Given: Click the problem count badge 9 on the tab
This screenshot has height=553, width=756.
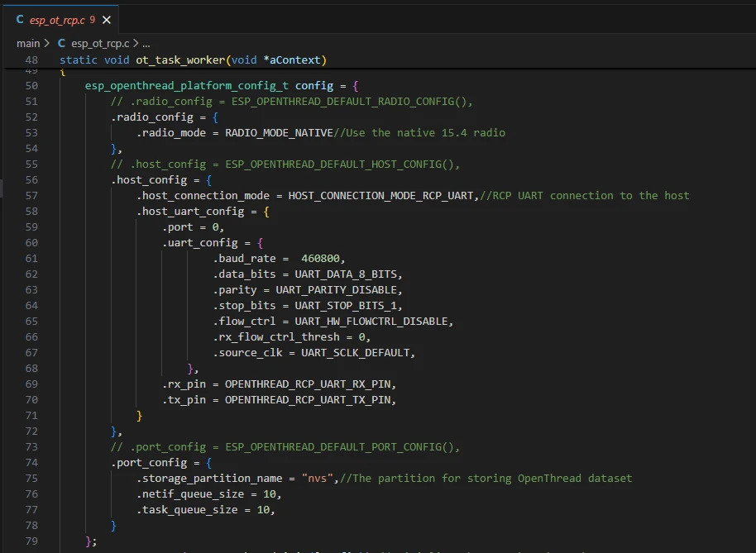Looking at the screenshot, I should [x=93, y=19].
